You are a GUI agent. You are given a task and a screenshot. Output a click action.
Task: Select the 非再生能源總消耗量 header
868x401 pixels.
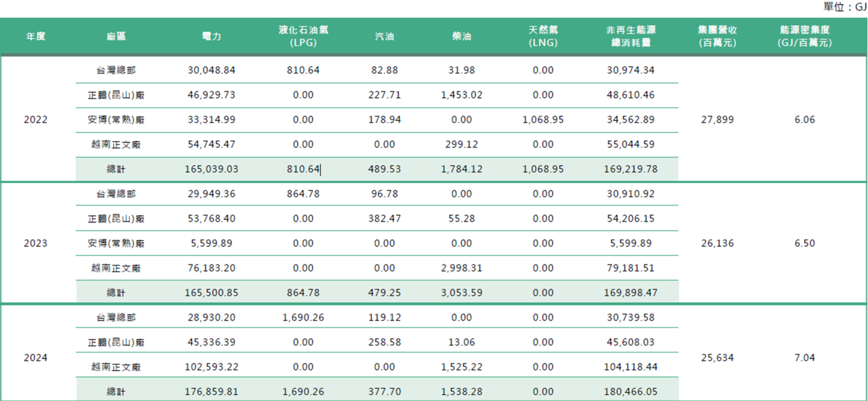pos(631,36)
